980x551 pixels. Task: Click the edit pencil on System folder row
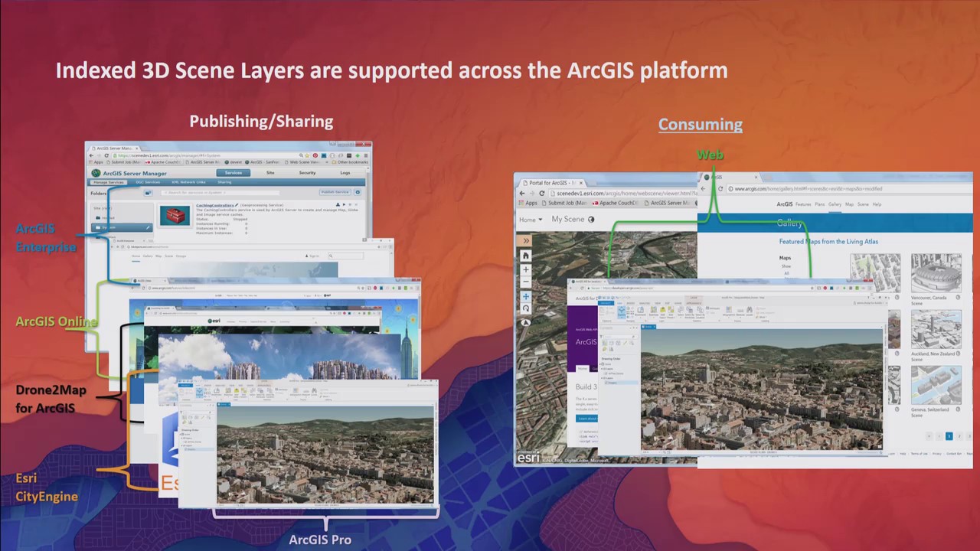click(148, 227)
